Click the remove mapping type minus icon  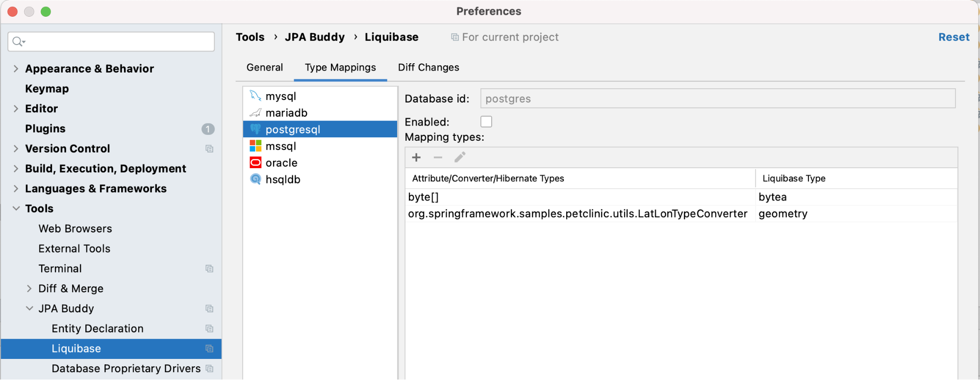(438, 157)
